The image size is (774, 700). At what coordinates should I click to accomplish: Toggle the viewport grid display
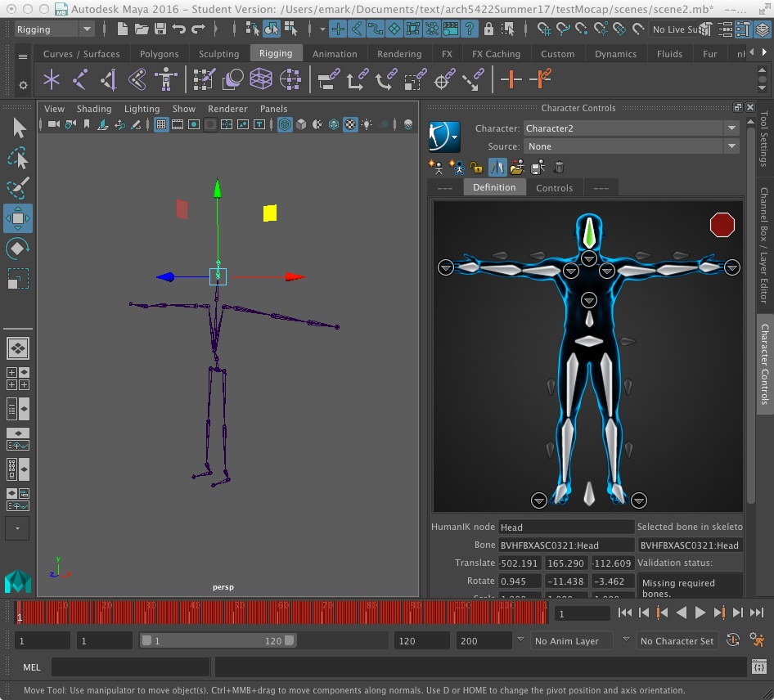coord(161,125)
